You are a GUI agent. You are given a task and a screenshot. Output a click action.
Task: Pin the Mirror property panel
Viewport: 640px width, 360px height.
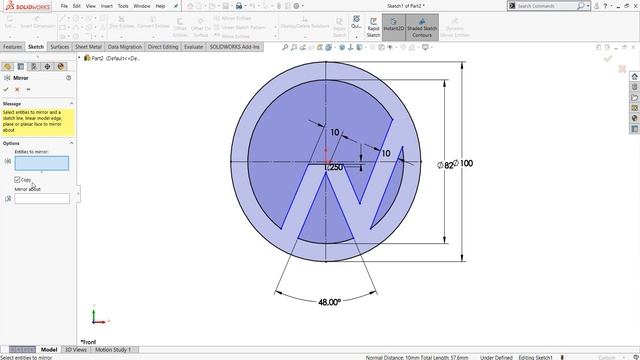point(28,89)
